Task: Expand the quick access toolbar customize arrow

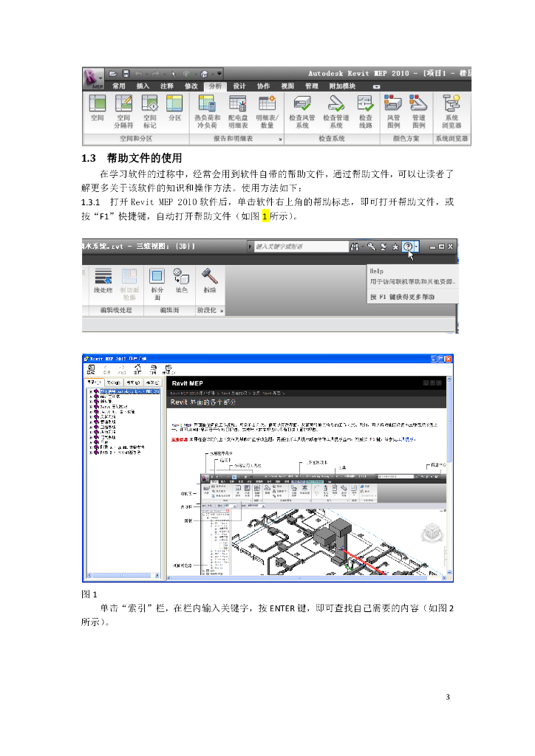Action: [x=219, y=74]
